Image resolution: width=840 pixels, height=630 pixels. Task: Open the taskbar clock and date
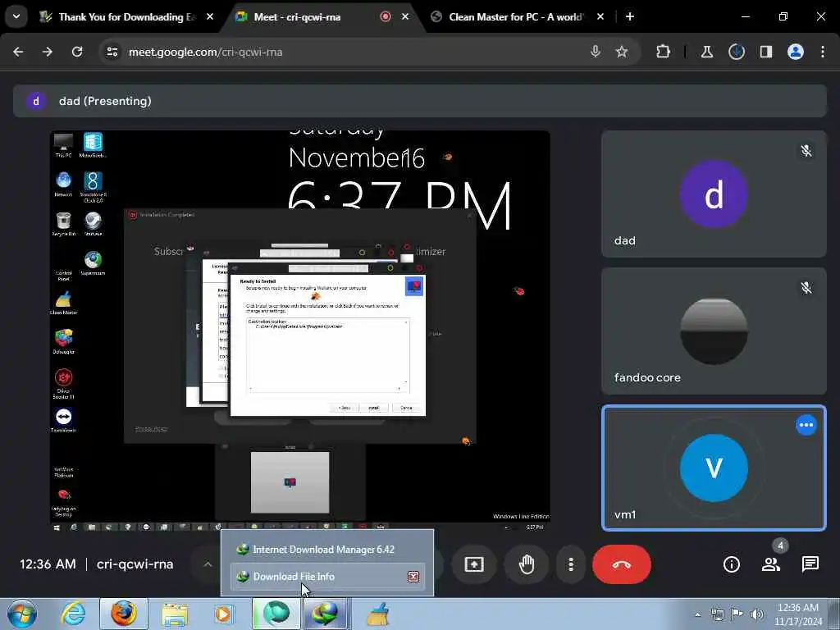[x=797, y=614]
